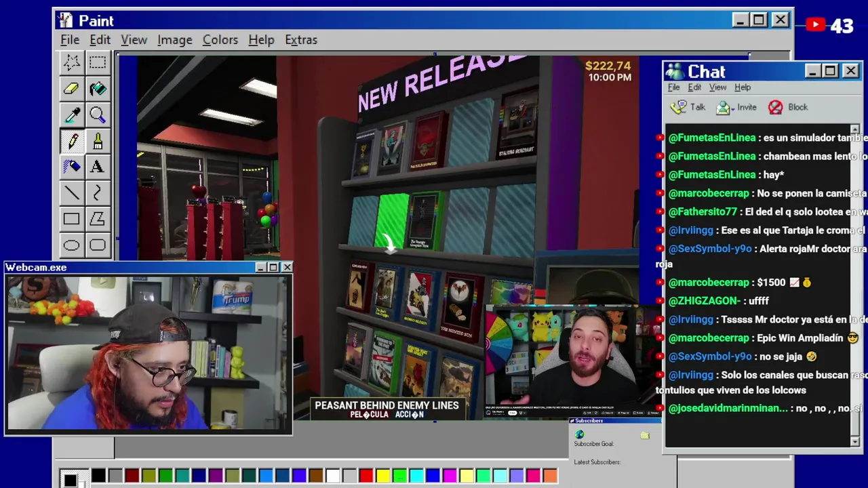Screen dimensions: 868x488
Task: Select the orange color swatch
Action: pos(550,476)
